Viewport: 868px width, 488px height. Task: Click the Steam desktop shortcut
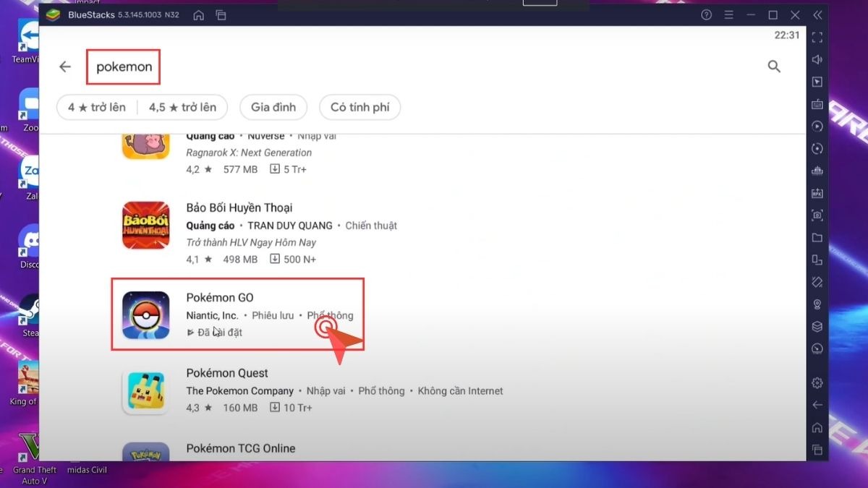click(29, 314)
